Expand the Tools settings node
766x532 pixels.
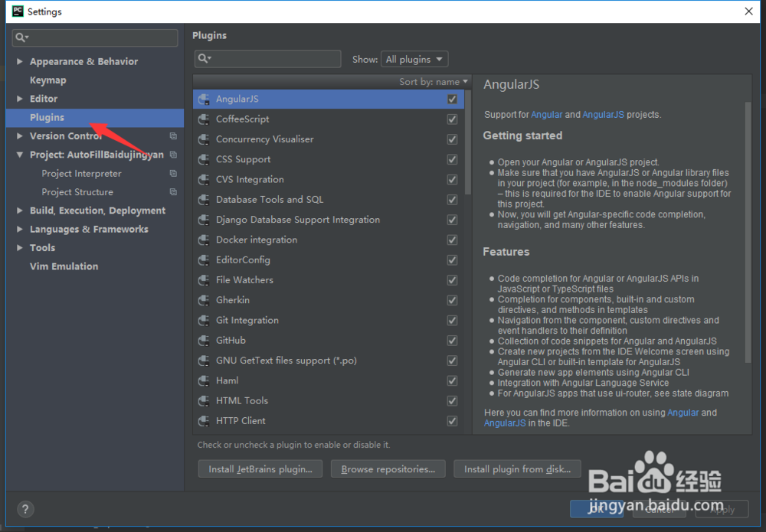[x=20, y=247]
